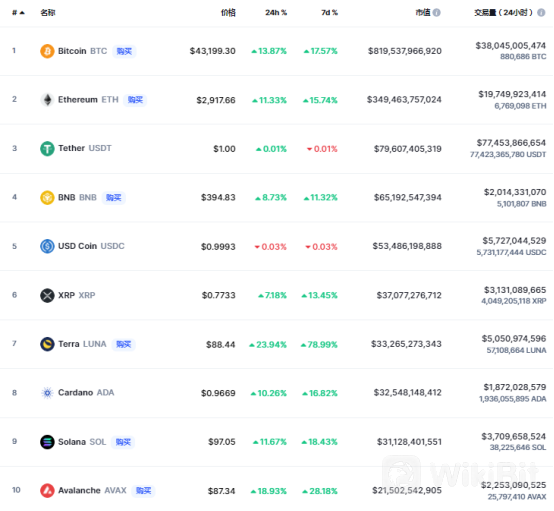
Task: Sort table by 7d % column header
Action: tap(329, 13)
